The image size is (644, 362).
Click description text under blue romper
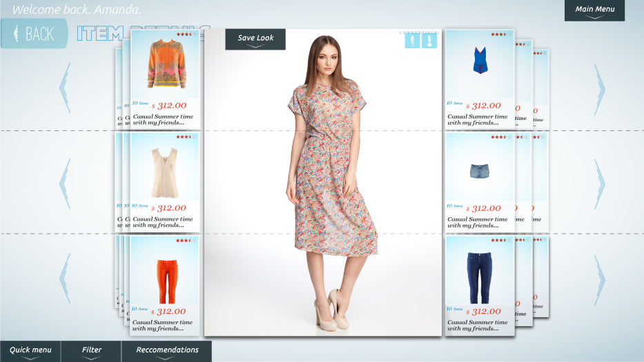click(478, 119)
